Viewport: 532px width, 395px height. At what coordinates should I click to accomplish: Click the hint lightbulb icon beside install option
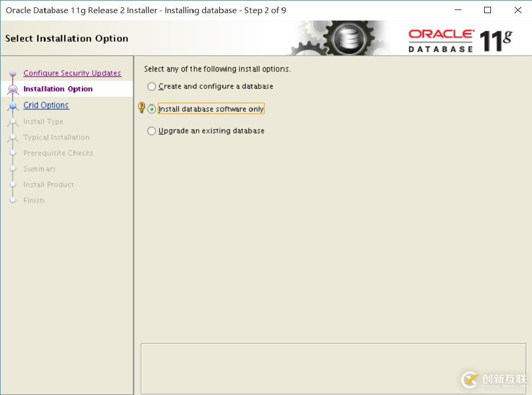point(142,108)
